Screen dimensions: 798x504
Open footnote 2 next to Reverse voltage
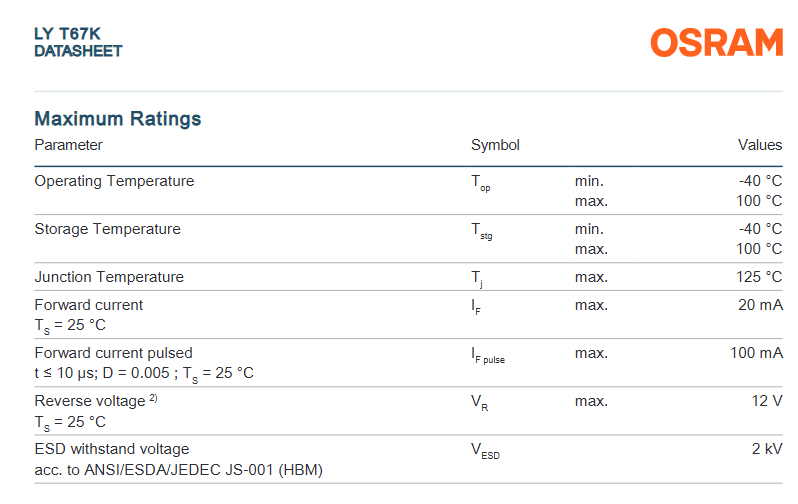[x=154, y=398]
